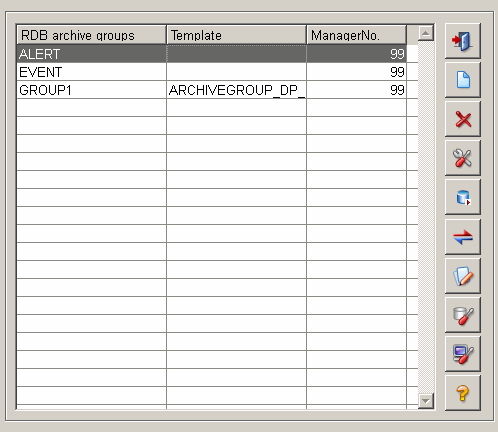Select the EVENT archive group row

coord(212,72)
